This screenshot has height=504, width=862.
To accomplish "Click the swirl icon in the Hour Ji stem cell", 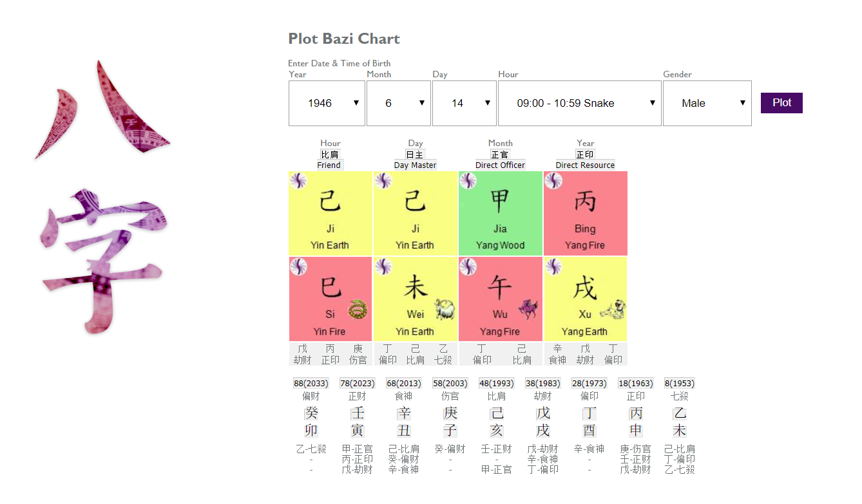I will click(x=298, y=181).
